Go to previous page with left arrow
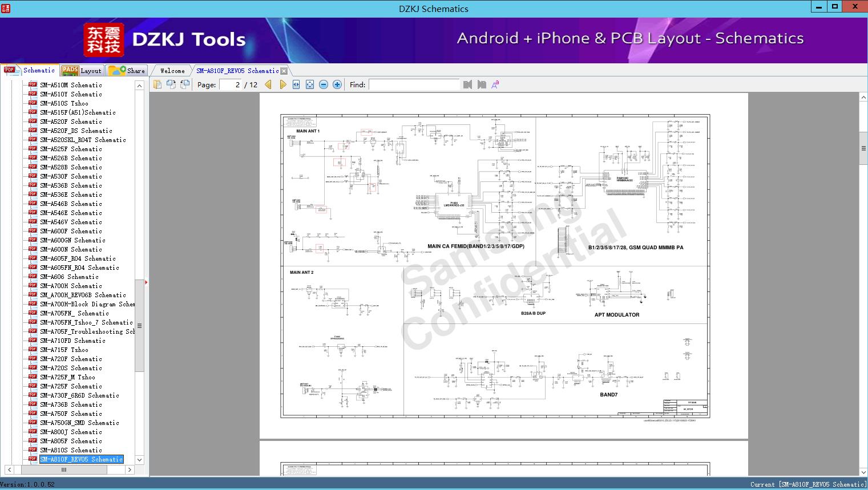 click(x=268, y=84)
